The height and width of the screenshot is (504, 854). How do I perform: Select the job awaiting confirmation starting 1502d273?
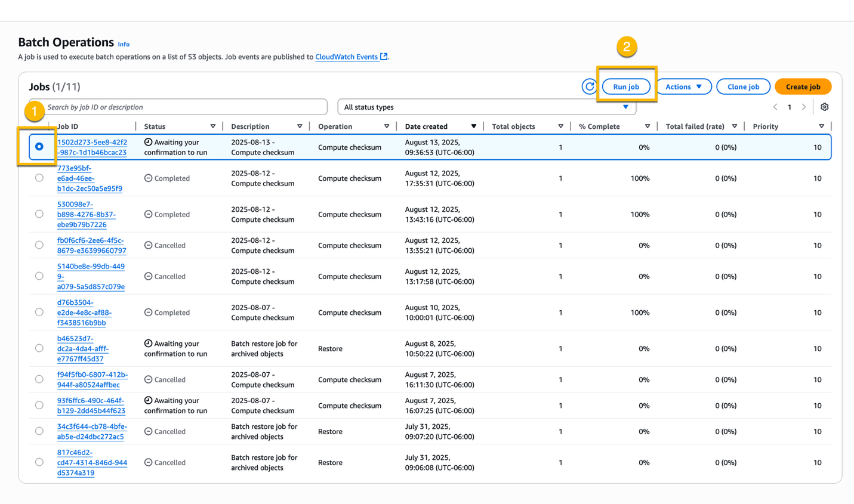click(x=39, y=146)
